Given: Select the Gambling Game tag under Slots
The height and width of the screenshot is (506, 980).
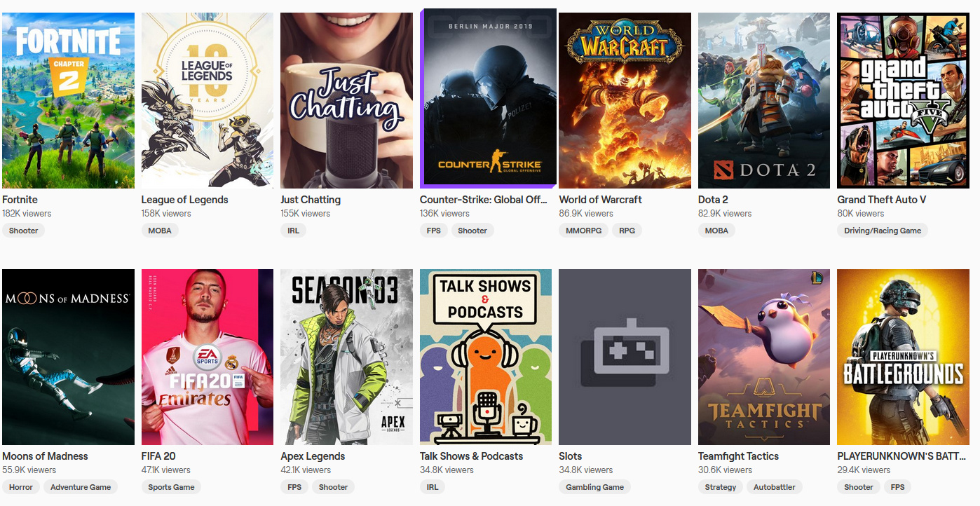Looking at the screenshot, I should (595, 487).
